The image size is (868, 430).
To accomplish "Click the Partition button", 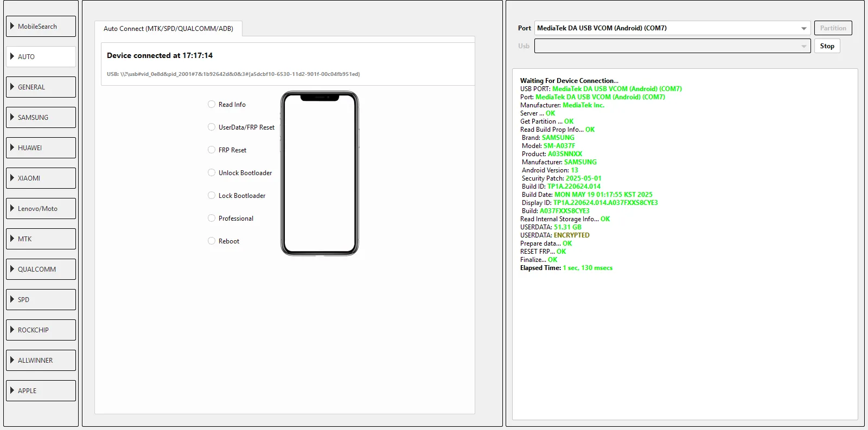I will tap(833, 28).
